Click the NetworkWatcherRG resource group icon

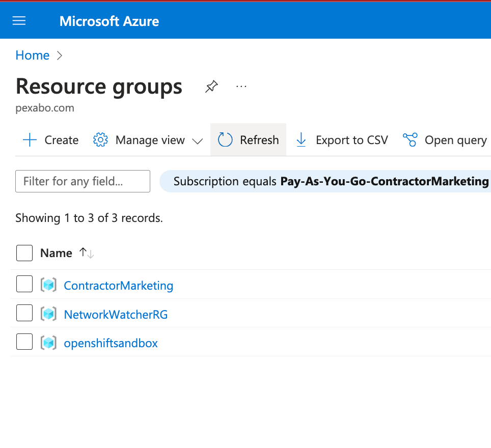(48, 314)
